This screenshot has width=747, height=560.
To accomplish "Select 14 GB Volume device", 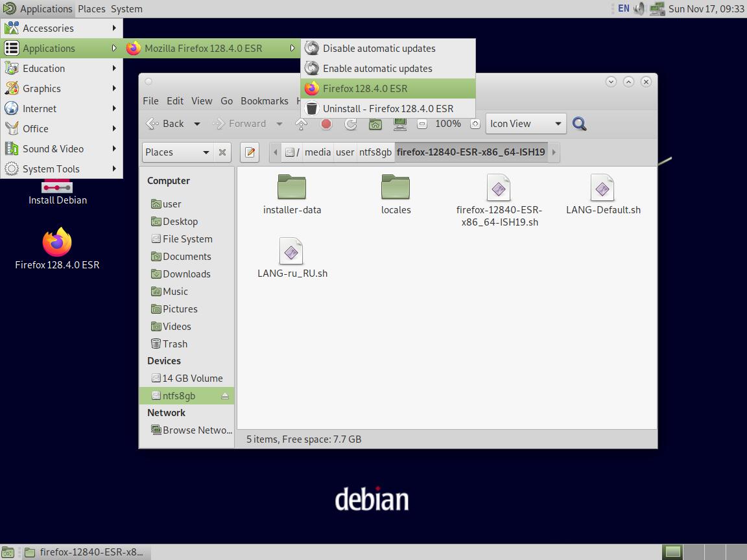I will 186,378.
